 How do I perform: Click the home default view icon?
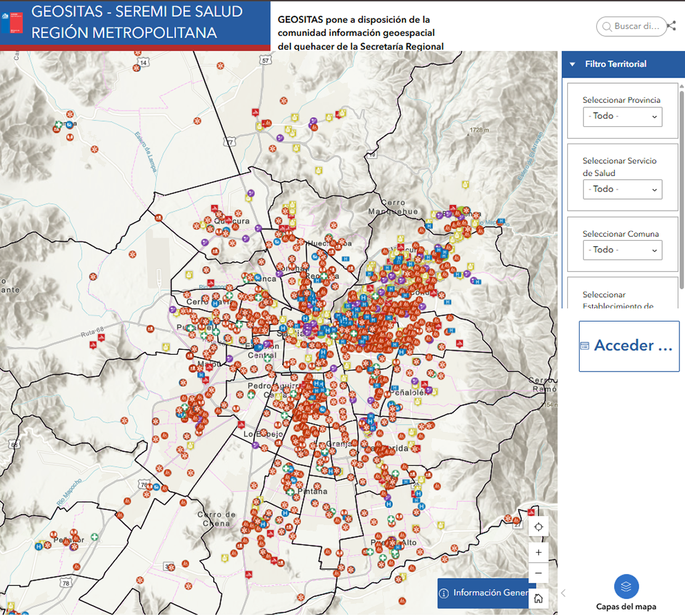pos(538,598)
